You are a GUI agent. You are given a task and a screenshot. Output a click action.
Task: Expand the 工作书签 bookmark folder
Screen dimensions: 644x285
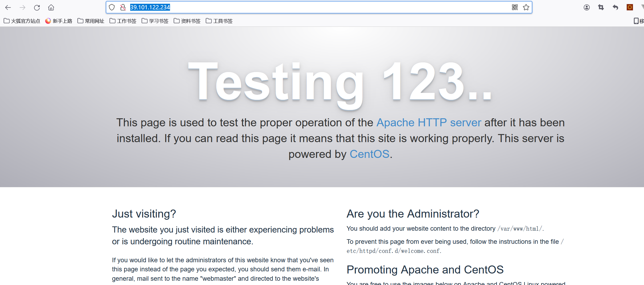pos(123,21)
